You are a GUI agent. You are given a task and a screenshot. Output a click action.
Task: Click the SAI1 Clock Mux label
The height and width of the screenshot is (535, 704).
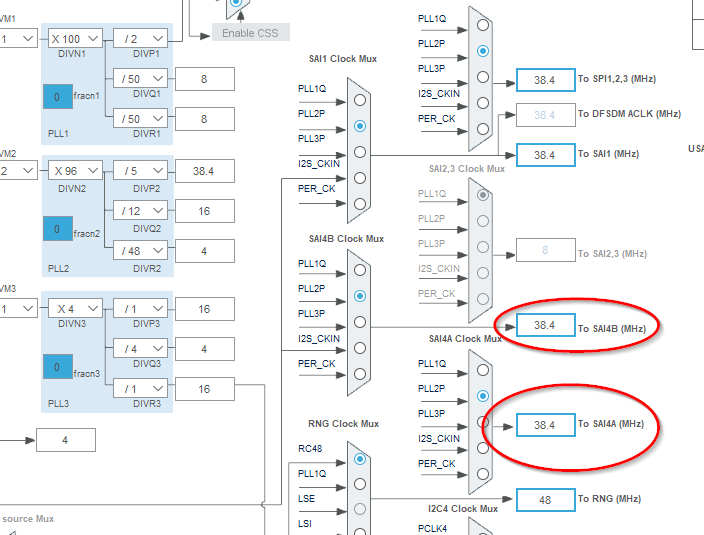click(x=343, y=59)
